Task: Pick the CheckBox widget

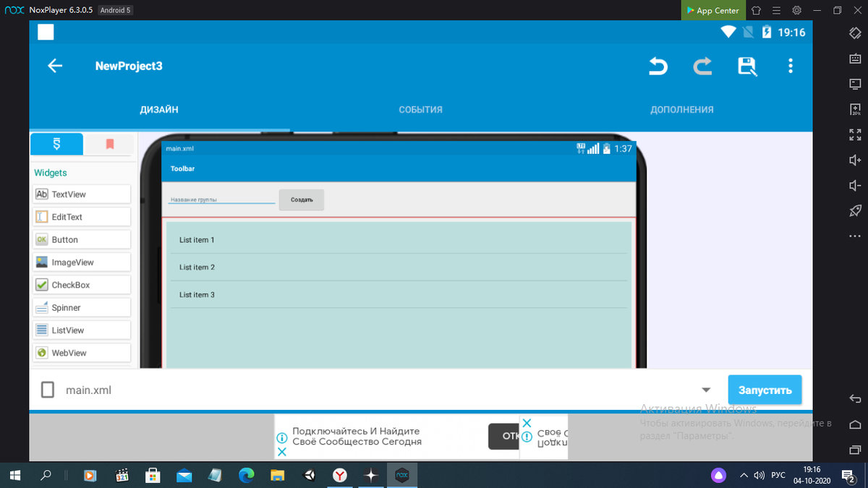Action: tap(82, 285)
